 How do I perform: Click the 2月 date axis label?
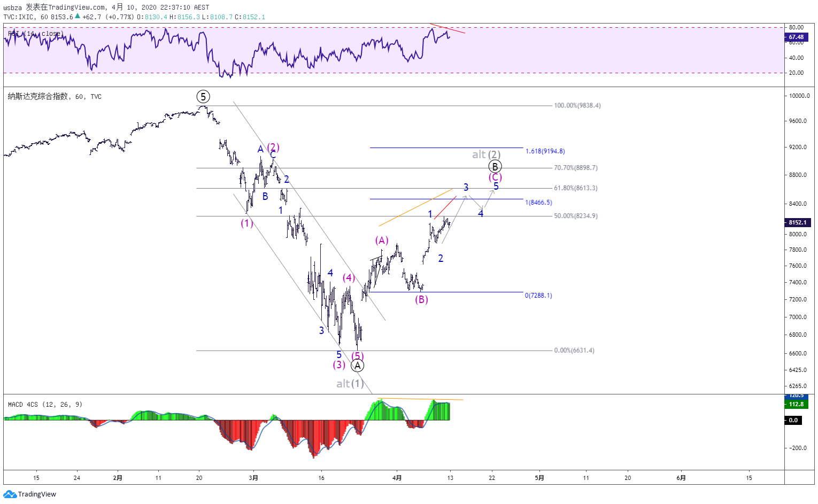click(118, 478)
